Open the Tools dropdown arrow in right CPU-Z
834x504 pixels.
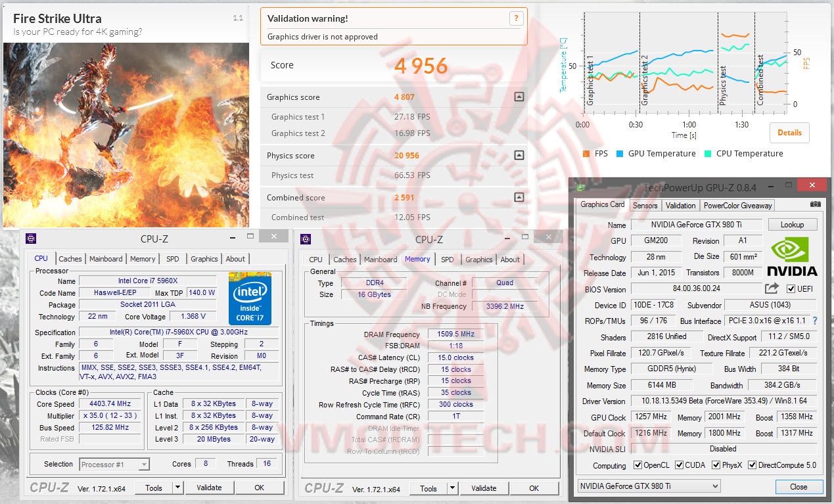[x=452, y=488]
